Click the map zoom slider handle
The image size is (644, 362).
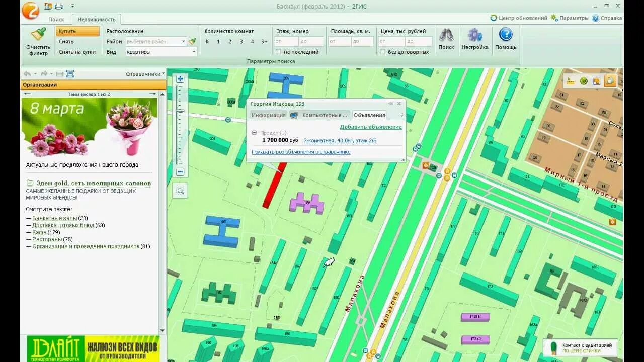click(180, 111)
